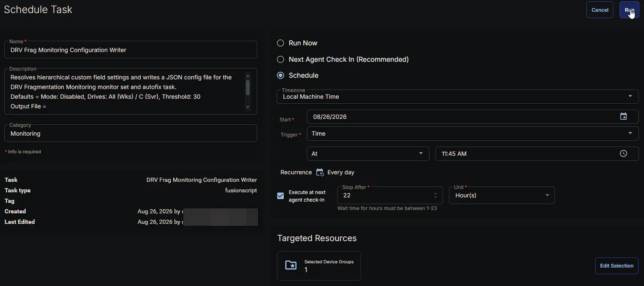644x286 pixels.
Task: Click the fusionscript task type value
Action: tap(241, 190)
